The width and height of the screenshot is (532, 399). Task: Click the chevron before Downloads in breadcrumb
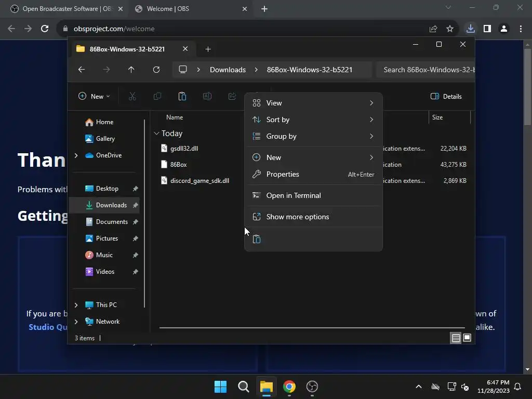[198, 70]
